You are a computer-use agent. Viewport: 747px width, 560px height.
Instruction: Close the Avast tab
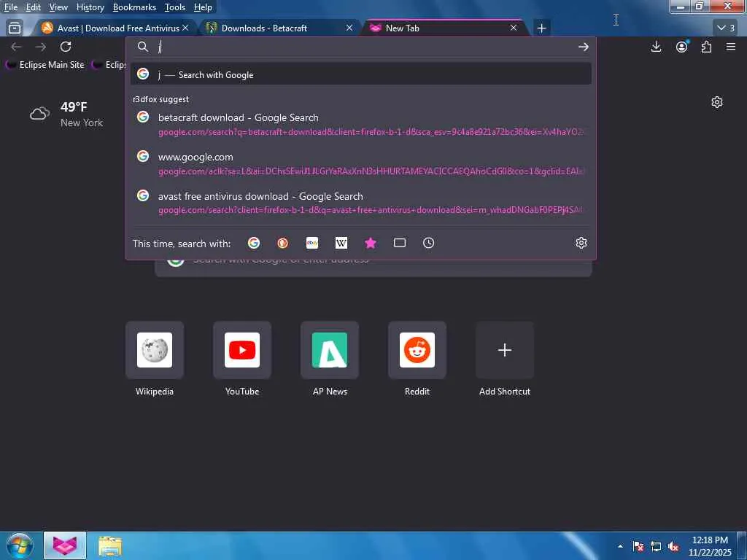[x=185, y=28]
